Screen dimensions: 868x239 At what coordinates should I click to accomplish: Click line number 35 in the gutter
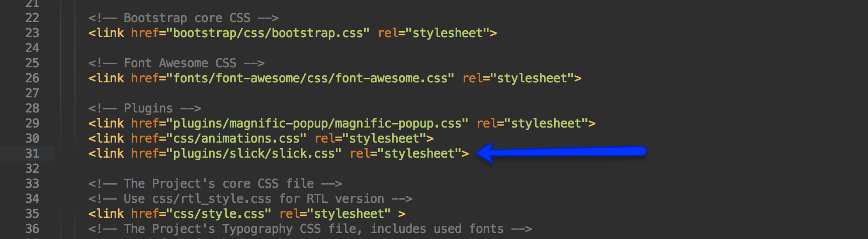coord(32,214)
